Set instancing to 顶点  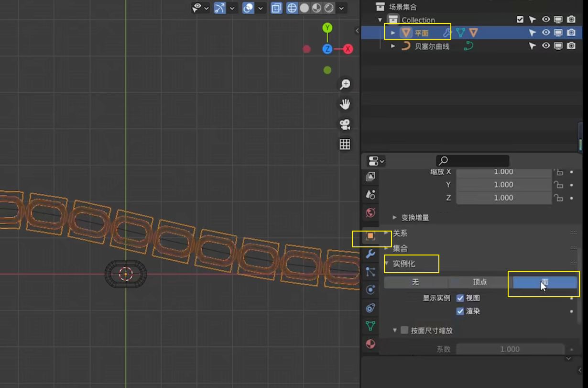(x=480, y=282)
